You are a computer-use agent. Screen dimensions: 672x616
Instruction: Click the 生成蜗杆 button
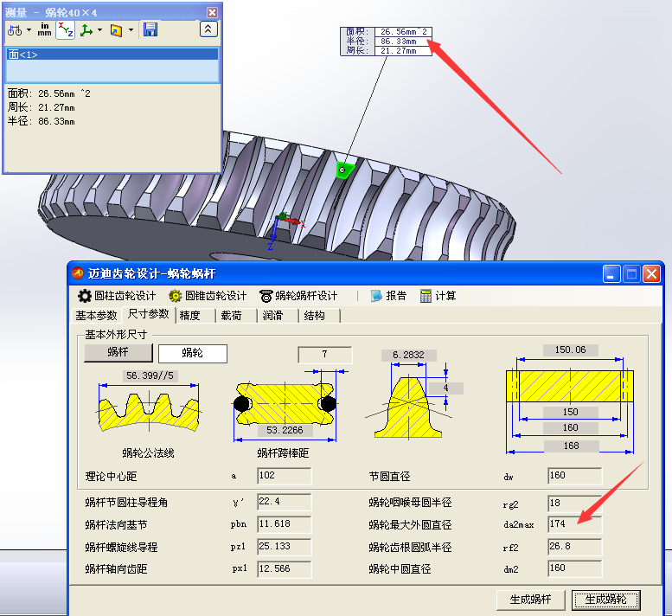(x=530, y=600)
